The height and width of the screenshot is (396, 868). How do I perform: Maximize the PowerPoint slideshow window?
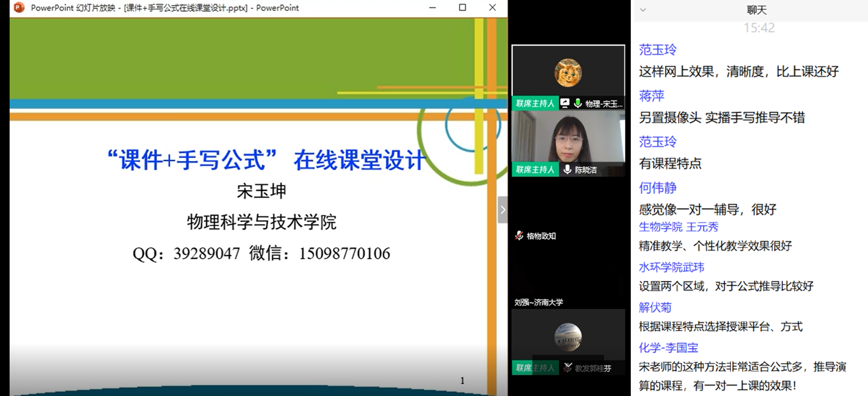[462, 8]
